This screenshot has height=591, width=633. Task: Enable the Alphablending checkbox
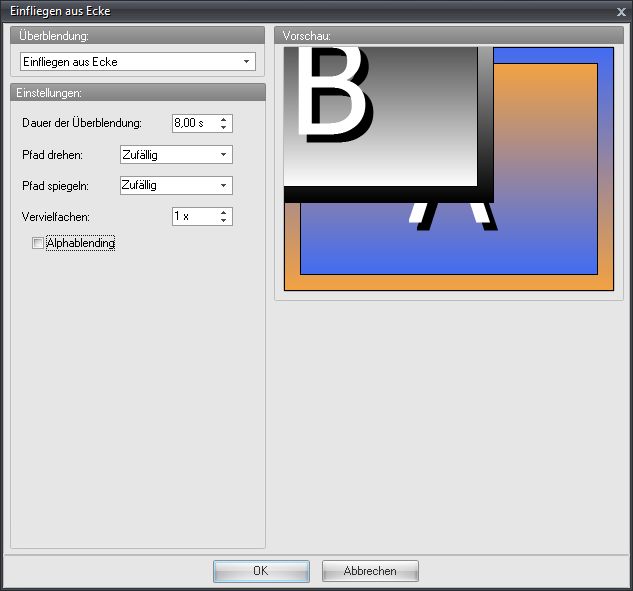click(x=38, y=243)
